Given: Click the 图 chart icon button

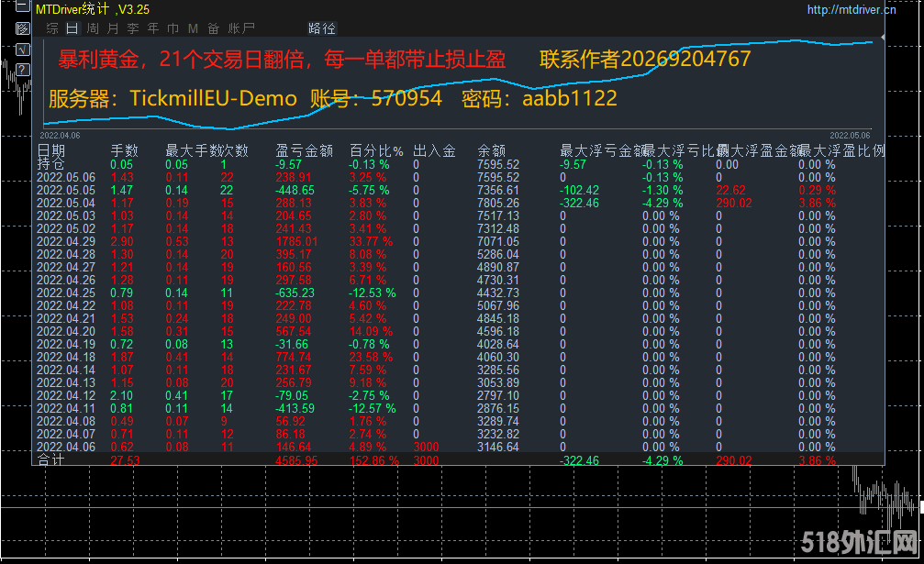Looking at the screenshot, I should click(x=22, y=28).
